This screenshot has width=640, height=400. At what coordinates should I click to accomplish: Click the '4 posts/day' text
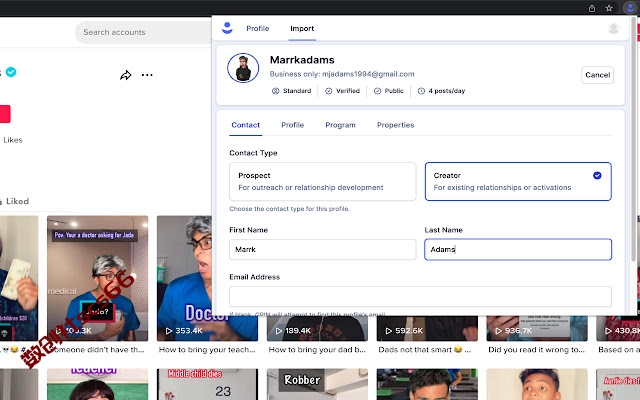pos(447,91)
